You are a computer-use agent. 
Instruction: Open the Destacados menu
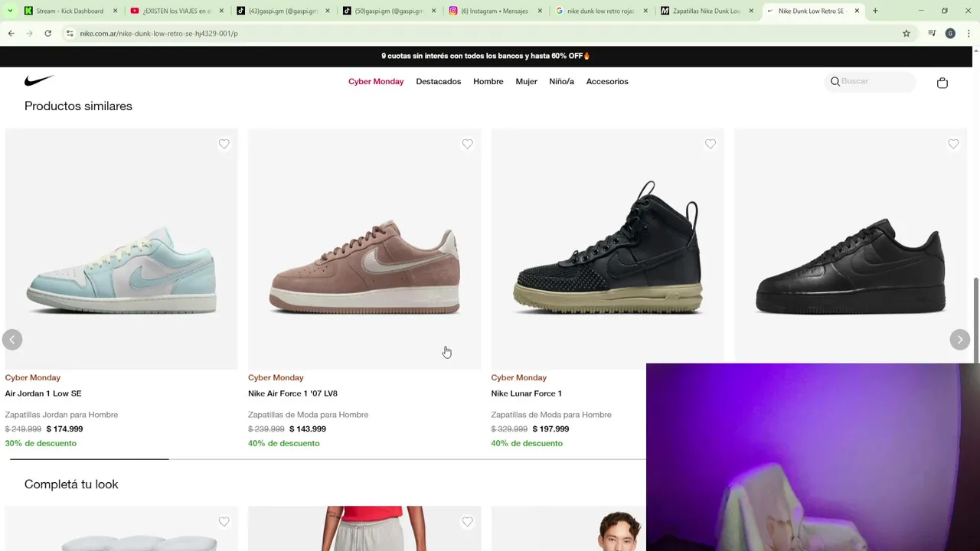click(439, 81)
